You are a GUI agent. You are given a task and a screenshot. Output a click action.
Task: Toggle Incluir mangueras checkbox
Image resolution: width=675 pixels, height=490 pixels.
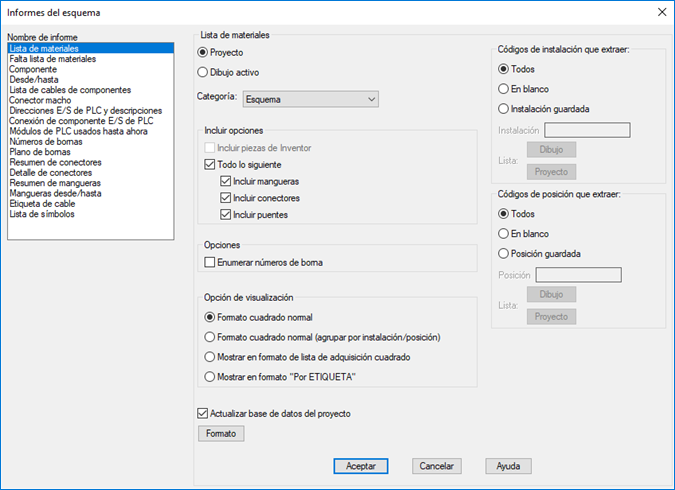point(226,181)
